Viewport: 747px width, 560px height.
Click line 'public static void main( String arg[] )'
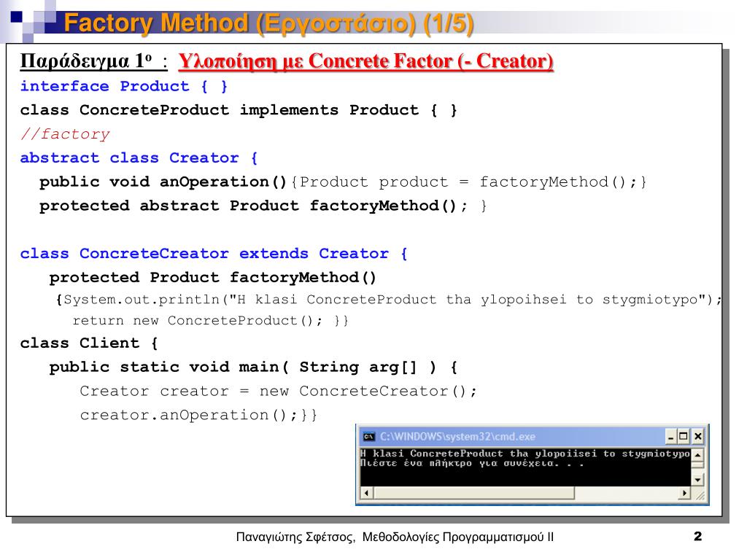[x=242, y=367]
